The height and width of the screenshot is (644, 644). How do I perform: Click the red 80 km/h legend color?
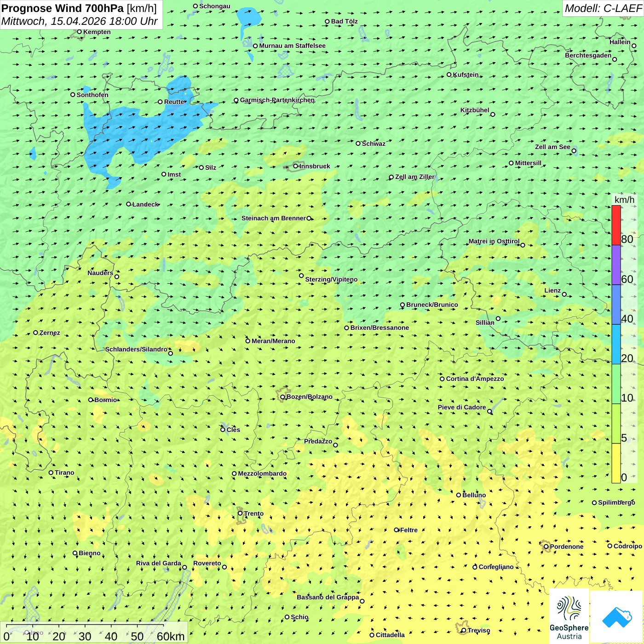point(616,225)
